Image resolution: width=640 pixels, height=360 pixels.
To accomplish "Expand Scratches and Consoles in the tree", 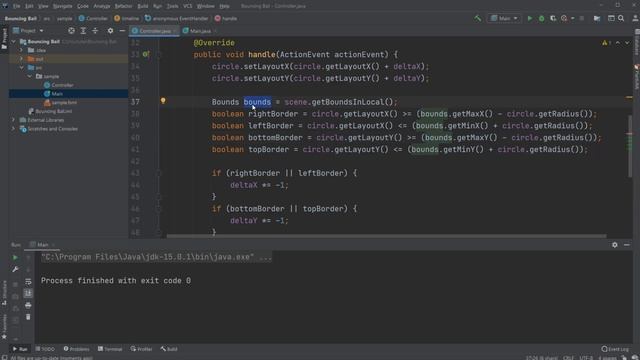I will pyautogui.click(x=13, y=129).
